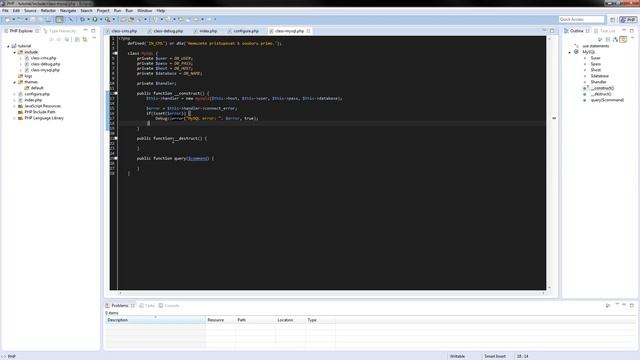Click the Resource column header

(220, 320)
